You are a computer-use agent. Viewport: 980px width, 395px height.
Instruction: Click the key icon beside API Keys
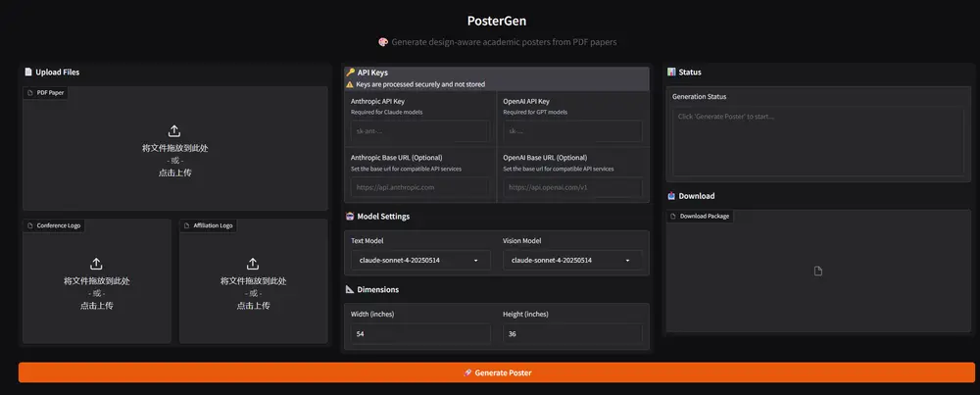pos(351,73)
